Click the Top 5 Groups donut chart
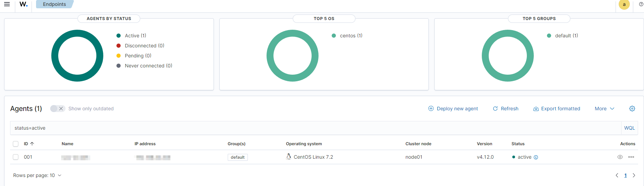644x186 pixels. [508, 56]
